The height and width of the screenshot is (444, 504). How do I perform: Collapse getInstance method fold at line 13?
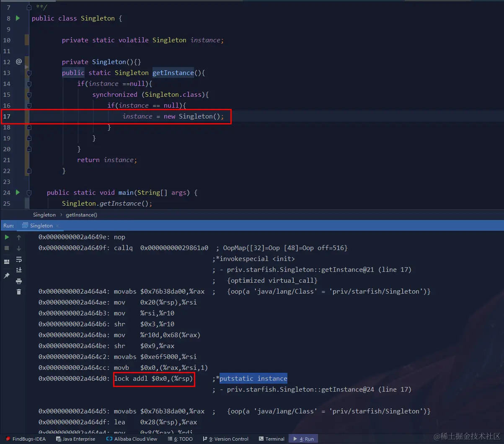[x=29, y=73]
